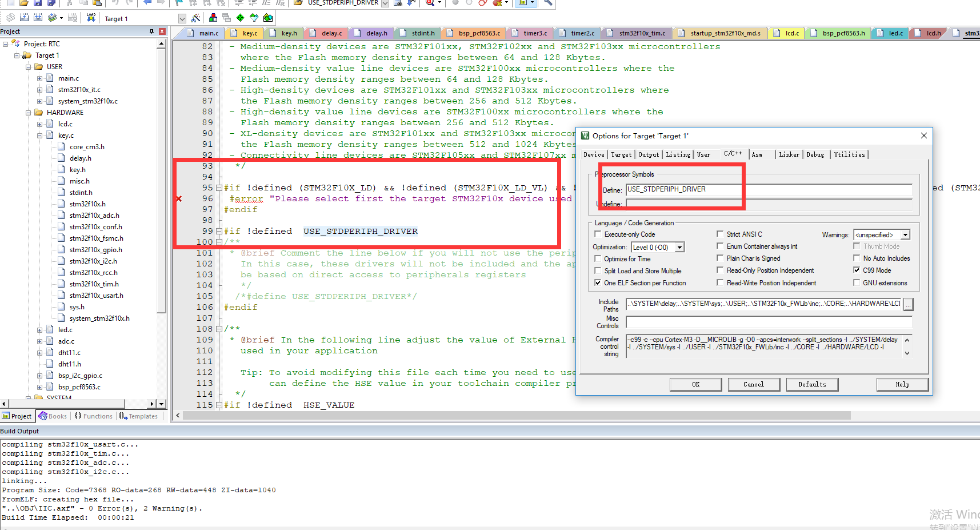
Task: Collapse the HARDWARE group in project tree
Action: pyautogui.click(x=29, y=113)
